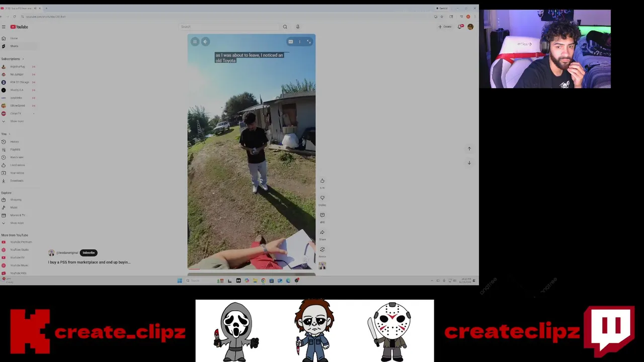This screenshot has width=644, height=362.
Task: Open Downloads in sidebar
Action: click(16, 180)
